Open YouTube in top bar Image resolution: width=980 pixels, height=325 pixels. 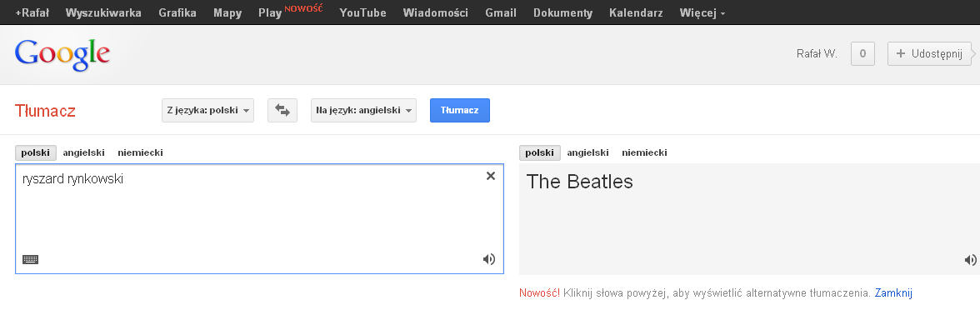pyautogui.click(x=363, y=12)
